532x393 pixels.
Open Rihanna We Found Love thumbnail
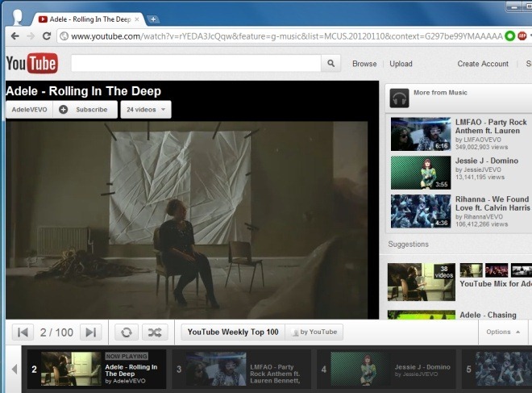pyautogui.click(x=421, y=211)
